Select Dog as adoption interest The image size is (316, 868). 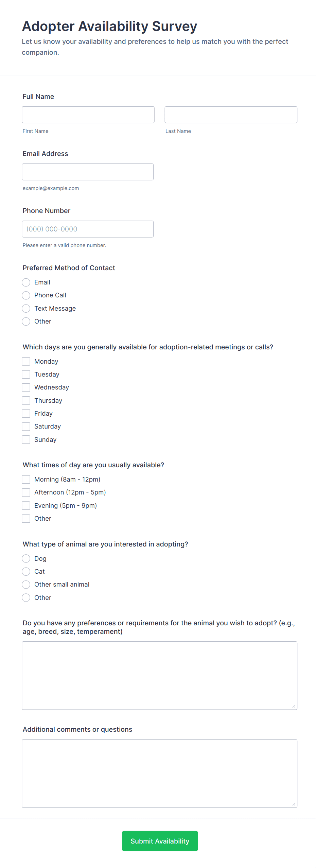(26, 558)
